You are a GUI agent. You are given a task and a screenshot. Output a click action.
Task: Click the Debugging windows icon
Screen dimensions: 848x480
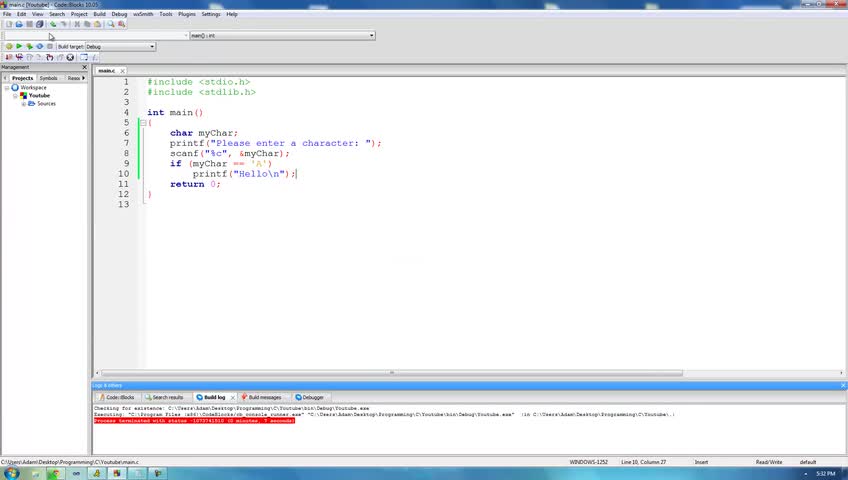click(x=84, y=57)
